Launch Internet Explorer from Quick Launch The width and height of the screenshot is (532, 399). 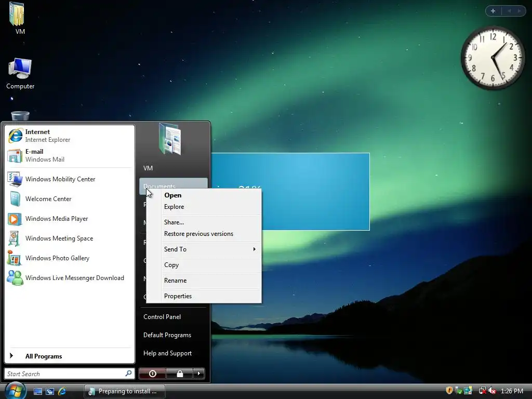tap(62, 391)
